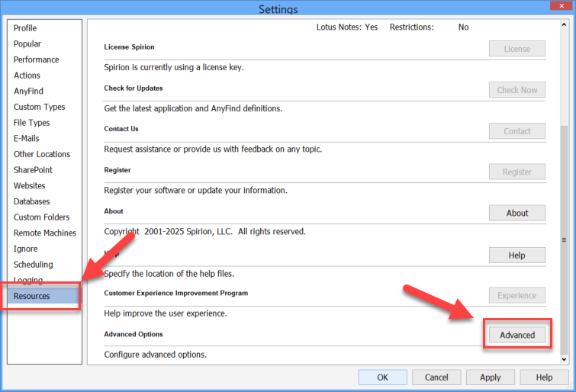The width and height of the screenshot is (576, 392).
Task: Select Custom Folders in sidebar
Action: click(x=41, y=217)
